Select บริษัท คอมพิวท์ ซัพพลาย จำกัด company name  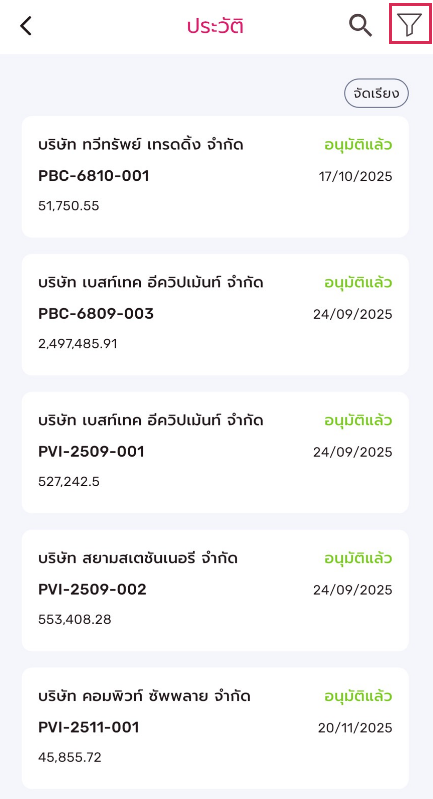(144, 697)
